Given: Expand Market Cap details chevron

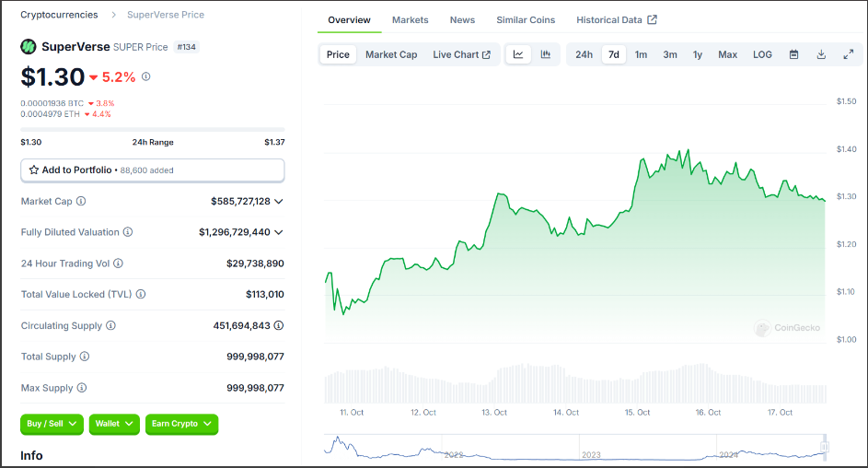Looking at the screenshot, I should click(279, 201).
